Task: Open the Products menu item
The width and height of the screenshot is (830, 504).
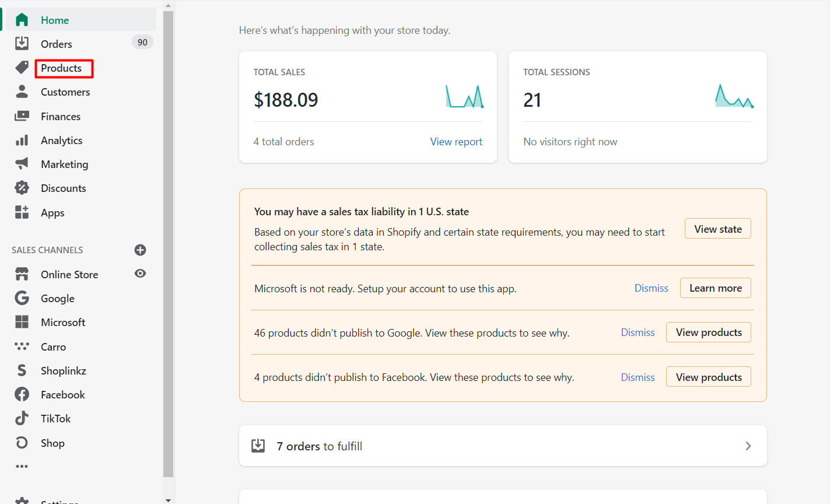Action: click(x=61, y=68)
